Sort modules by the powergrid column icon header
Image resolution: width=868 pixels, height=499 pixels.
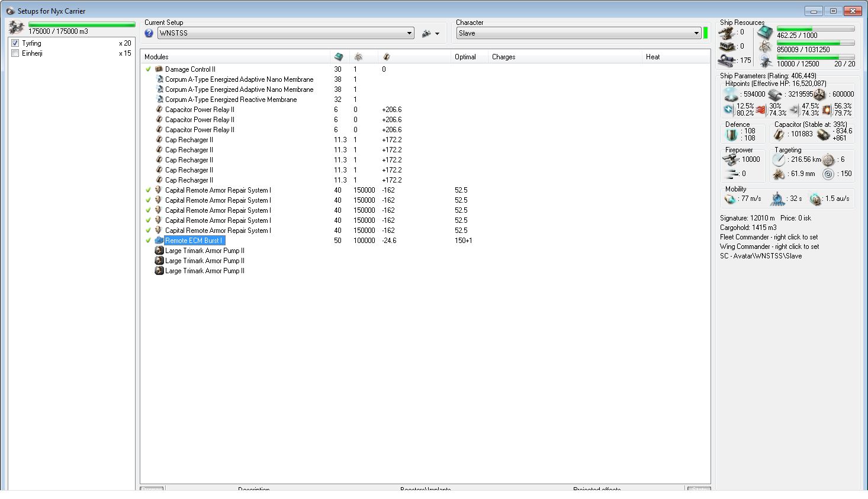[358, 57]
